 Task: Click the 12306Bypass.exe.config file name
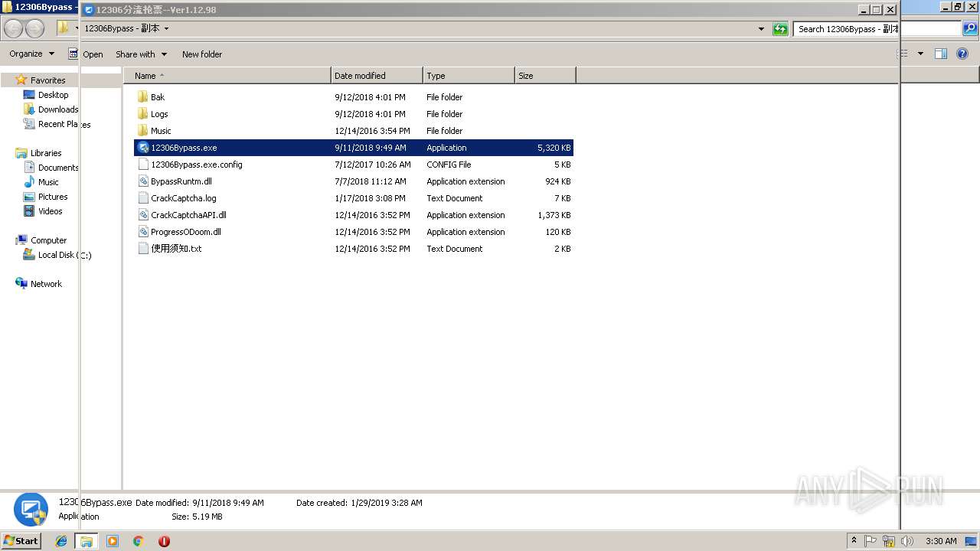tap(197, 165)
